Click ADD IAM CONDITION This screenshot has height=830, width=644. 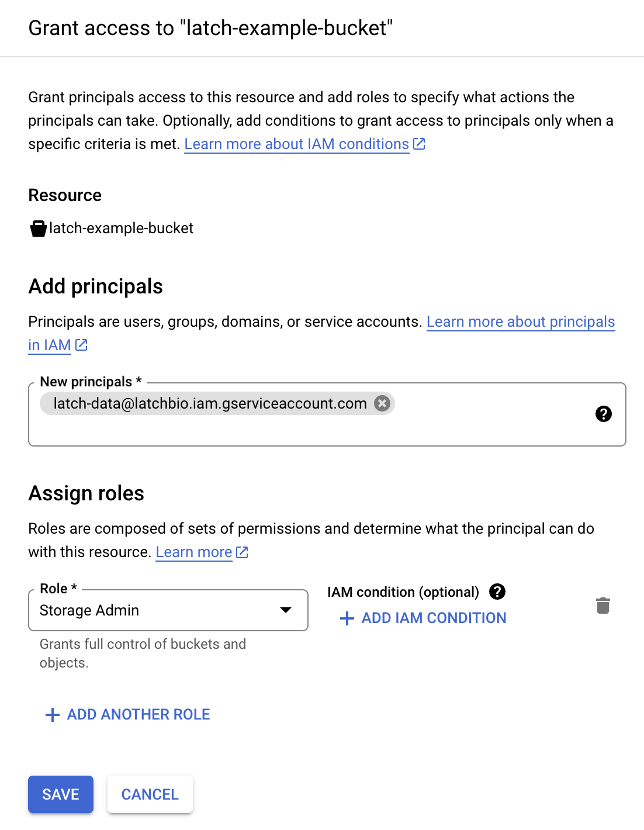(x=434, y=618)
